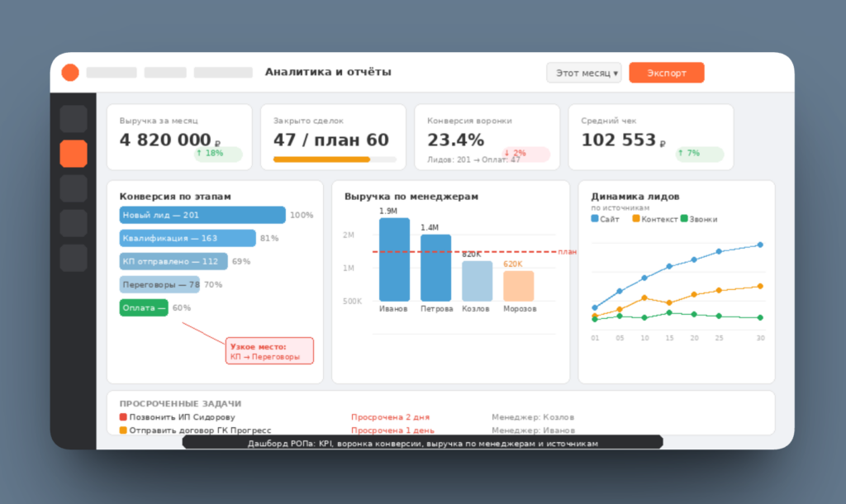
Task: Toggle the blue Сайт legend swatch
Action: [595, 219]
